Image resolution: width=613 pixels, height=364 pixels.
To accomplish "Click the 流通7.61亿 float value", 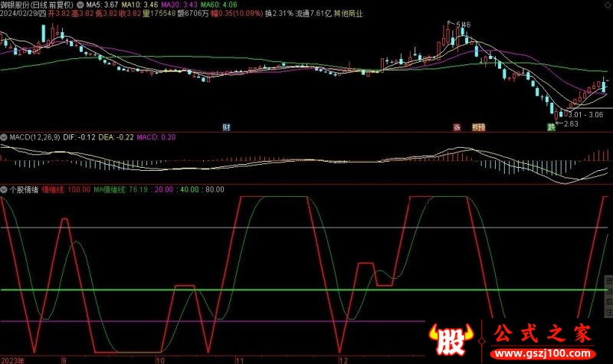I will pos(313,14).
